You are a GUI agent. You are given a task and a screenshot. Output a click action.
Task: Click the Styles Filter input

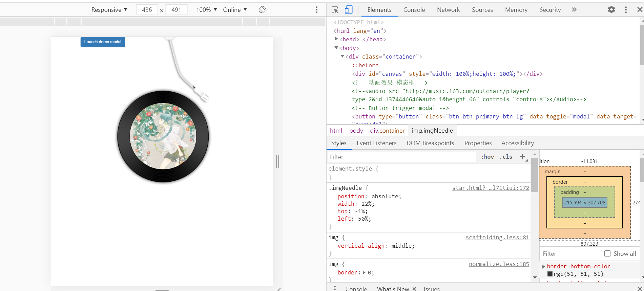coord(401,157)
